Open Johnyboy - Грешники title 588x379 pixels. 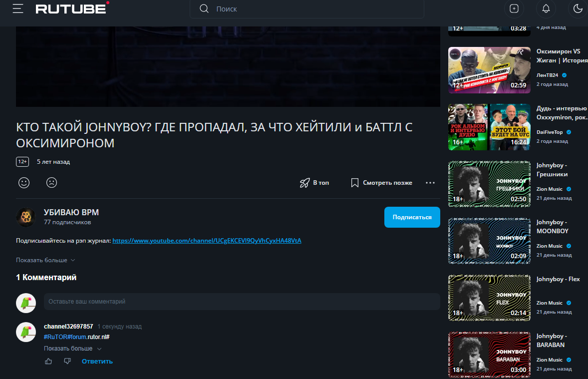pos(552,170)
